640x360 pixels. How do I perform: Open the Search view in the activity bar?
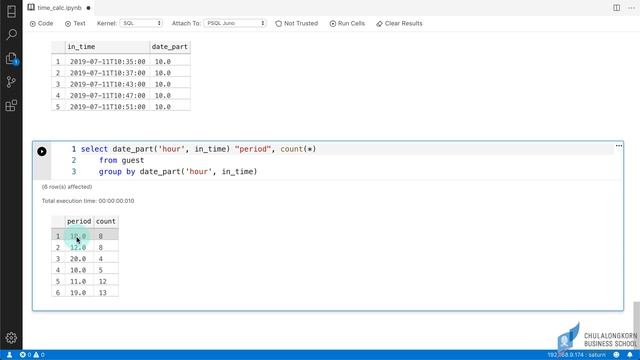coord(11,34)
